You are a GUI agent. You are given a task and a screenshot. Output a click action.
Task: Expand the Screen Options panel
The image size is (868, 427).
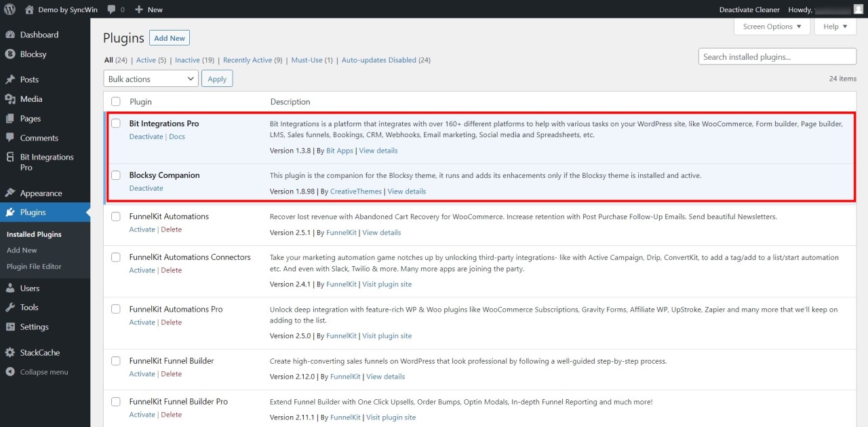click(x=772, y=26)
